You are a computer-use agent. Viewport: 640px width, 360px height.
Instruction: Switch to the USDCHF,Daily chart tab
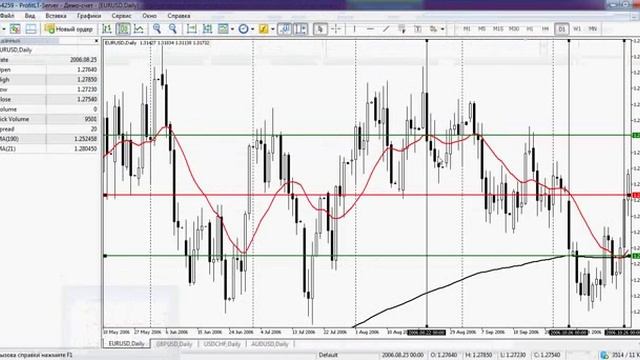click(x=222, y=344)
